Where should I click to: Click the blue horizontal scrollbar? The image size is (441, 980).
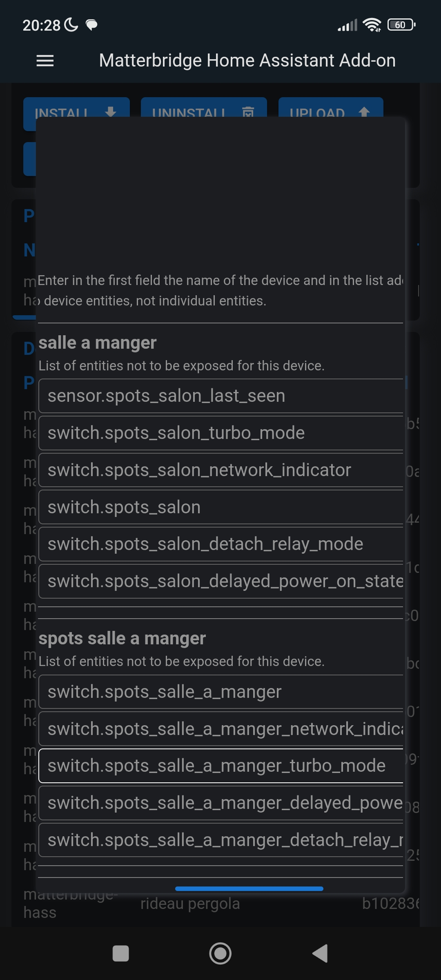pos(249,889)
